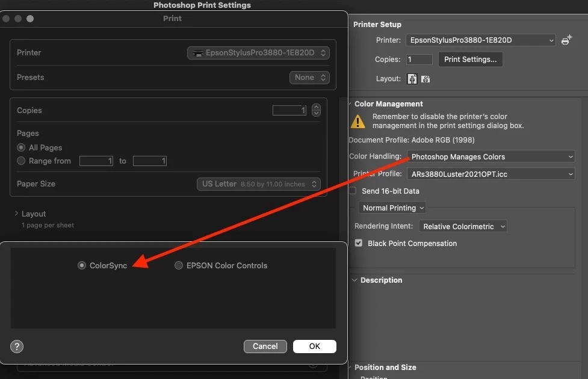
Task: Open the Printer Profile dropdown
Action: 491,174
